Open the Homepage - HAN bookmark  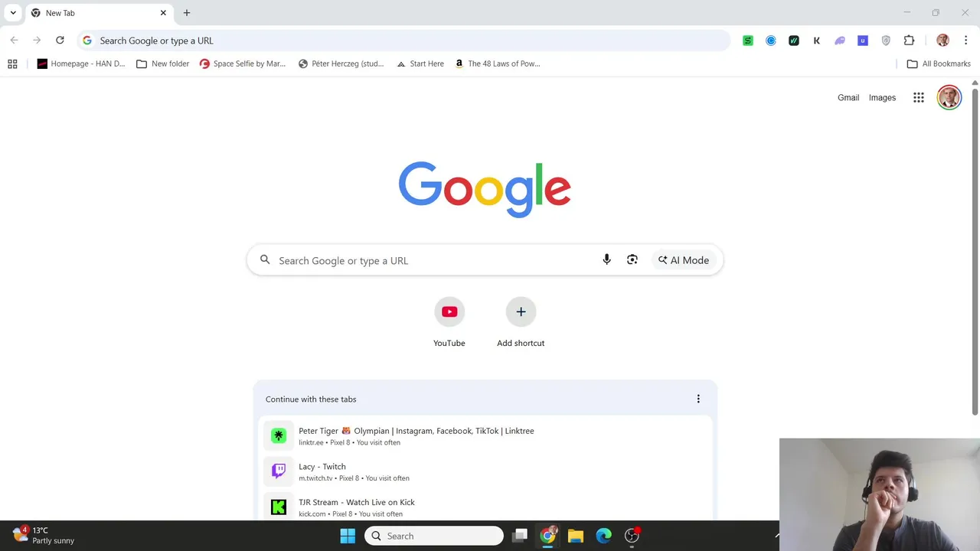coord(81,64)
